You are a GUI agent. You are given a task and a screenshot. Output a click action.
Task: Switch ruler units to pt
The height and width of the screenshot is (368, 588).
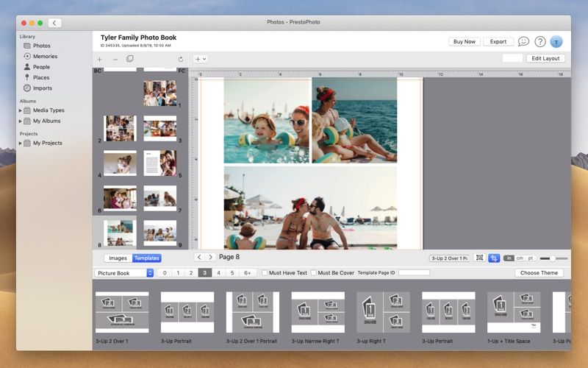pos(531,258)
